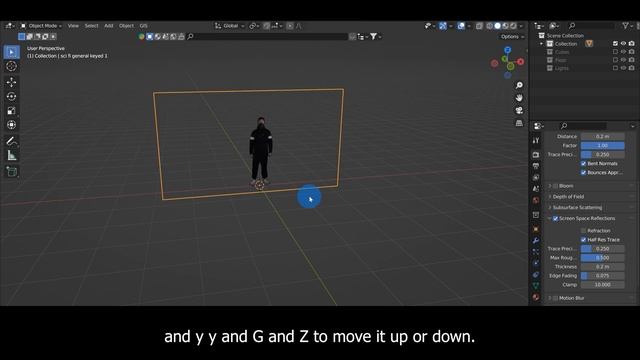Hide Collection using its eye icon

[x=623, y=44]
